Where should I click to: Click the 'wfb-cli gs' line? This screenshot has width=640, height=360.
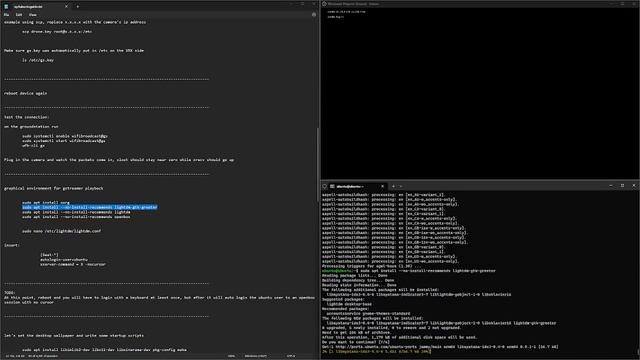tap(33, 145)
